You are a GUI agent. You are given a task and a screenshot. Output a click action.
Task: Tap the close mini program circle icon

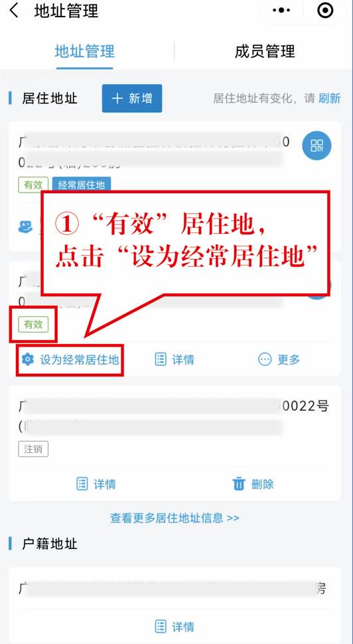326,11
